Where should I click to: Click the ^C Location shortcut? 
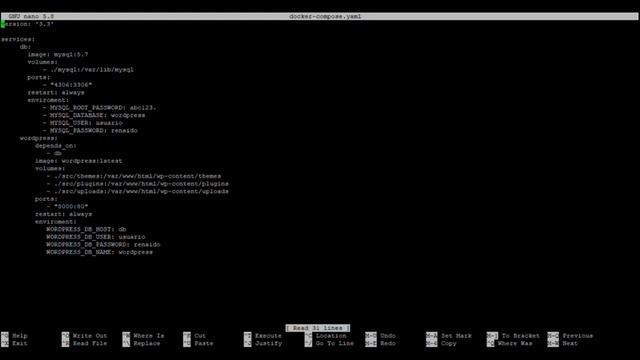326,336
